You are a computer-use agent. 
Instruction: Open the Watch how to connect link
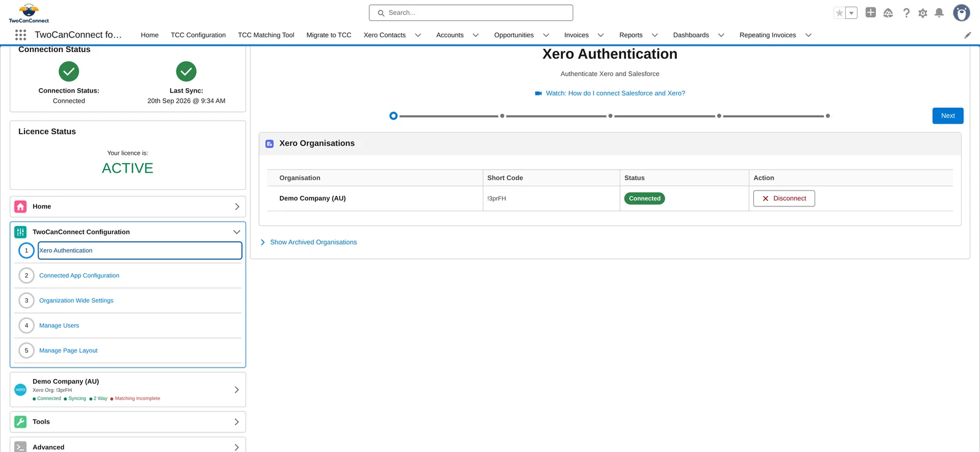click(616, 94)
